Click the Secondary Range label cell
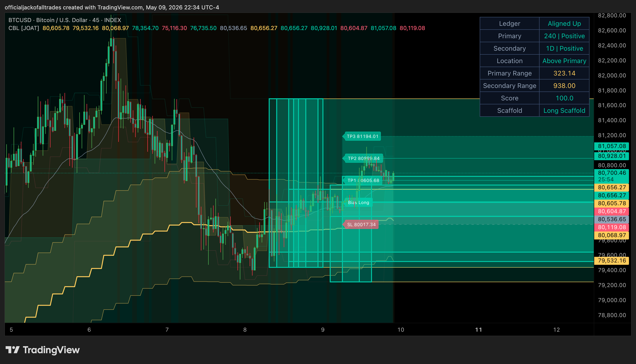The width and height of the screenshot is (636, 364). tap(510, 86)
